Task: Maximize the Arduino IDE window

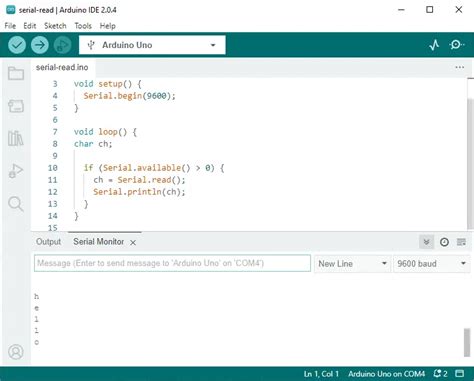Action: click(430, 10)
